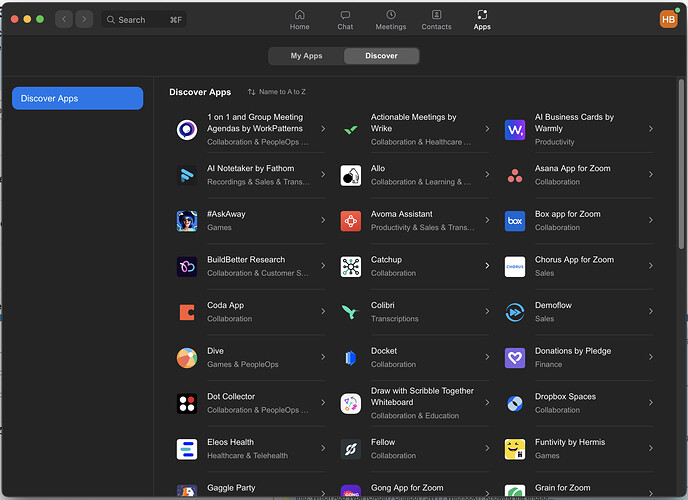Navigate back with the left arrow button
The image size is (688, 500).
[64, 19]
